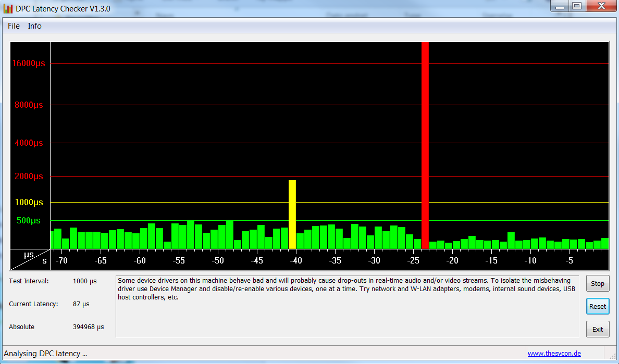Click the -25 time axis label
This screenshot has height=364, width=619.
pyautogui.click(x=413, y=261)
